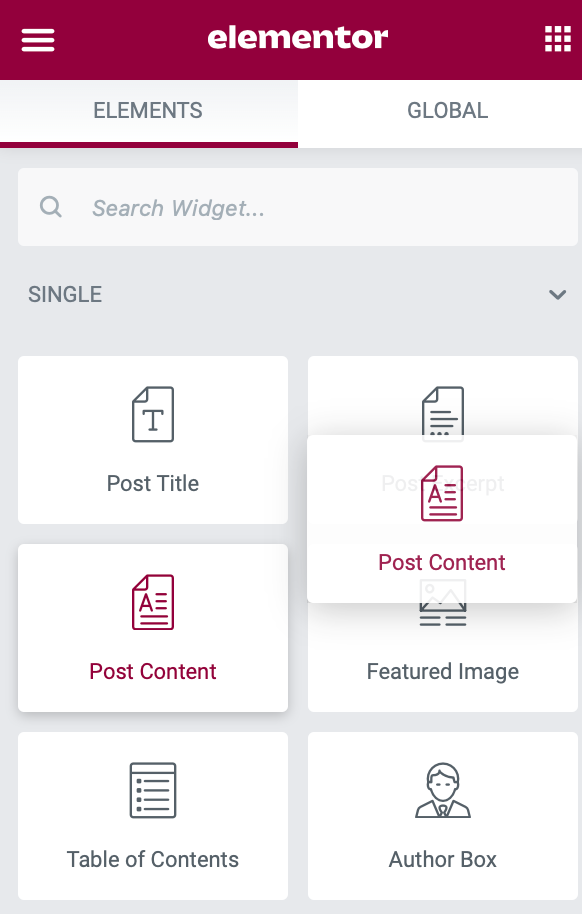Click the highlighted Post Content icon in left column
The image size is (582, 914).
(x=153, y=602)
